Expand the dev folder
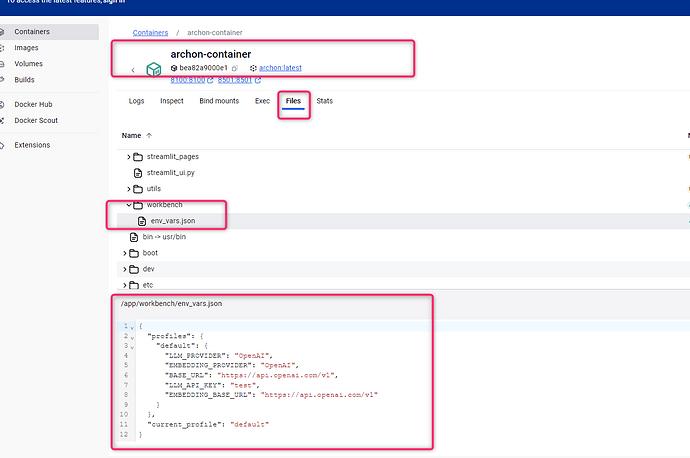 point(125,269)
